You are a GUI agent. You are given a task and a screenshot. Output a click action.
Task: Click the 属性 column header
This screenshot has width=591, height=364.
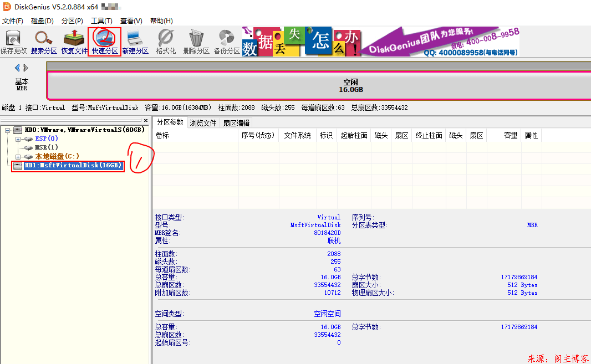coord(531,135)
